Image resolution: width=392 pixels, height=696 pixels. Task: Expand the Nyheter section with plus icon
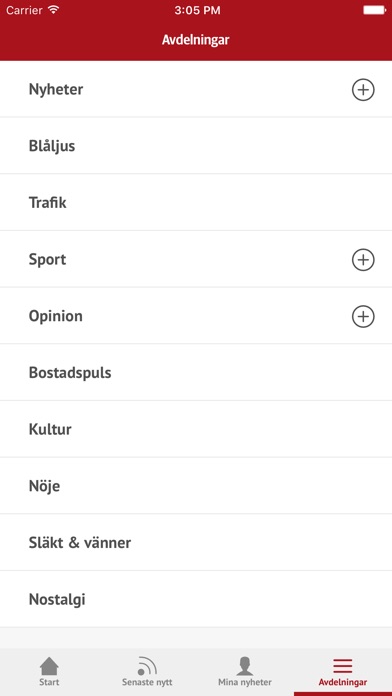click(x=363, y=90)
